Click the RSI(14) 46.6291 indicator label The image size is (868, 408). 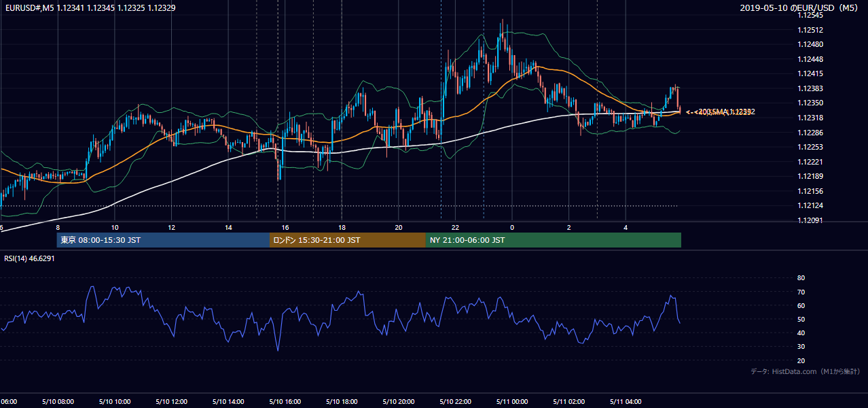29,258
